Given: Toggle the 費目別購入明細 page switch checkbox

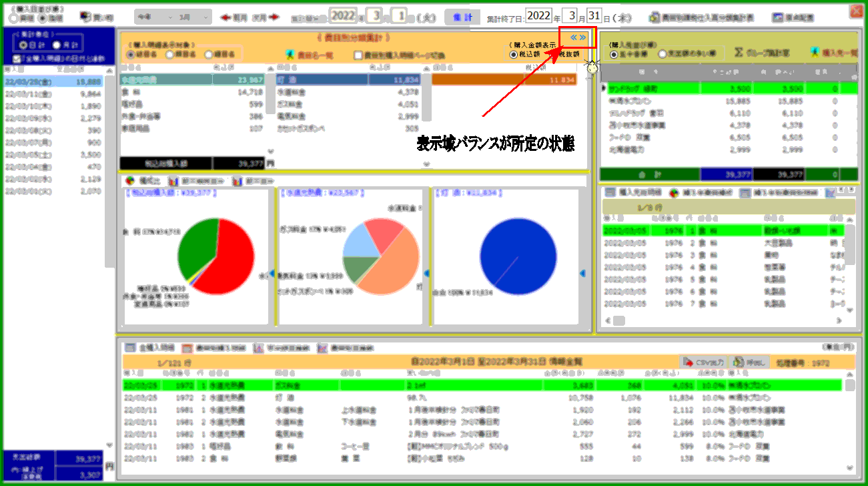Looking at the screenshot, I should coord(359,55).
